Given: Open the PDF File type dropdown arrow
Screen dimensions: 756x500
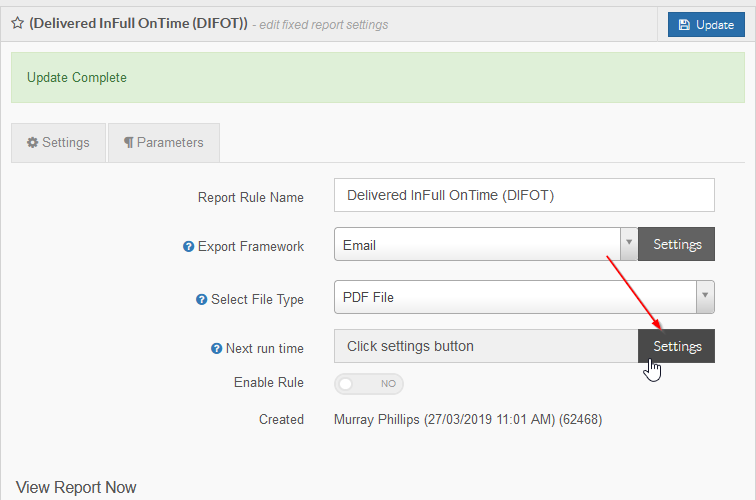Looking at the screenshot, I should point(705,297).
